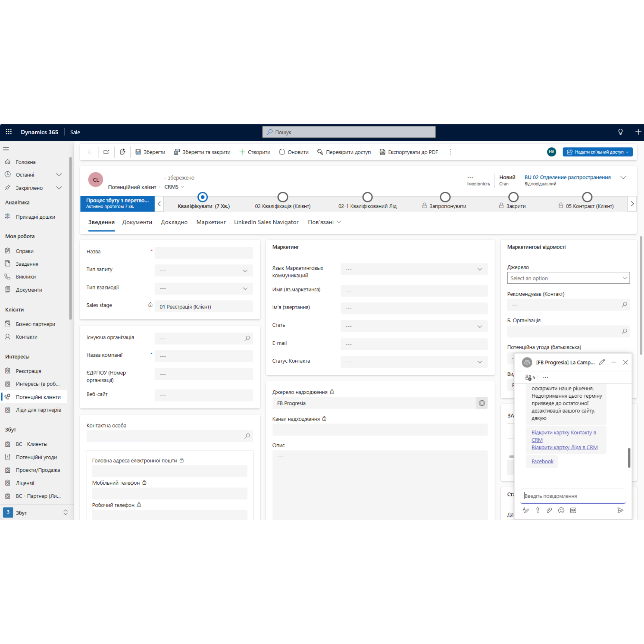The height and width of the screenshot is (644, 644).
Task: Switch to the Документи tab
Action: 137,222
